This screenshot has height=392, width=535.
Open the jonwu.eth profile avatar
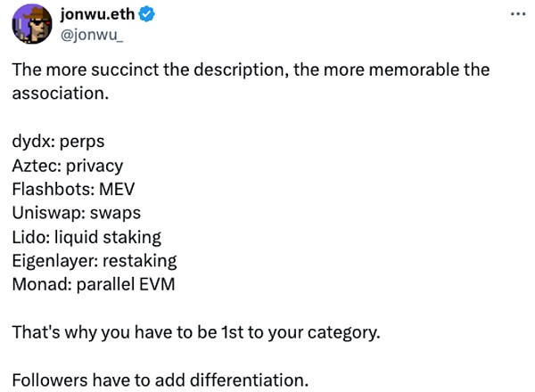(x=32, y=24)
